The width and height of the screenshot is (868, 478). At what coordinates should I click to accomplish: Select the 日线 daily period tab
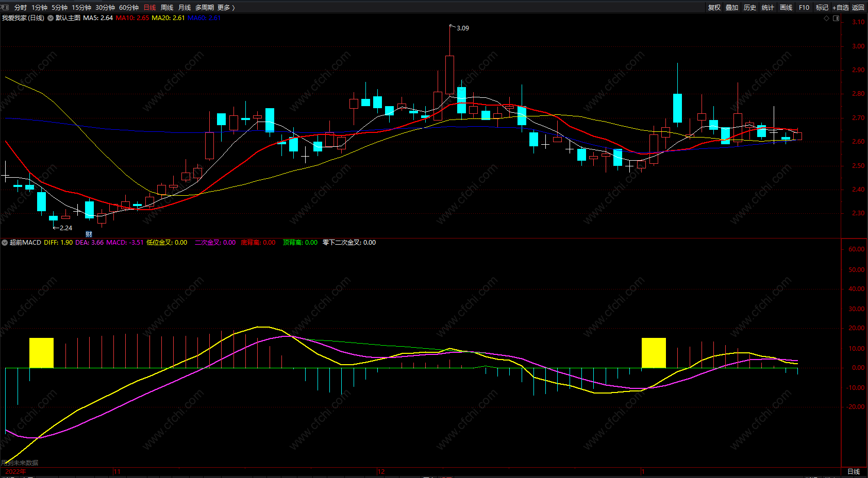(x=149, y=7)
